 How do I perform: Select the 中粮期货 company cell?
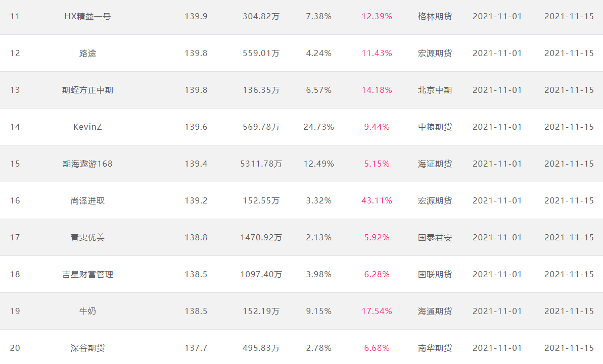pos(435,127)
